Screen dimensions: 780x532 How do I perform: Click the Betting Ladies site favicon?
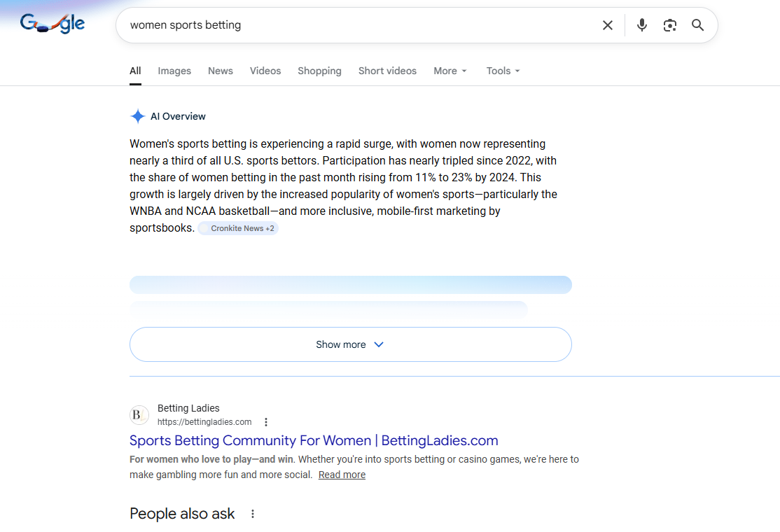(x=139, y=415)
